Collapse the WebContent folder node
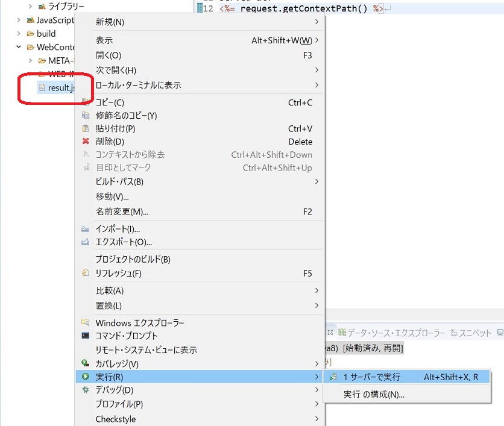This screenshot has width=504, height=426. pos(19,47)
